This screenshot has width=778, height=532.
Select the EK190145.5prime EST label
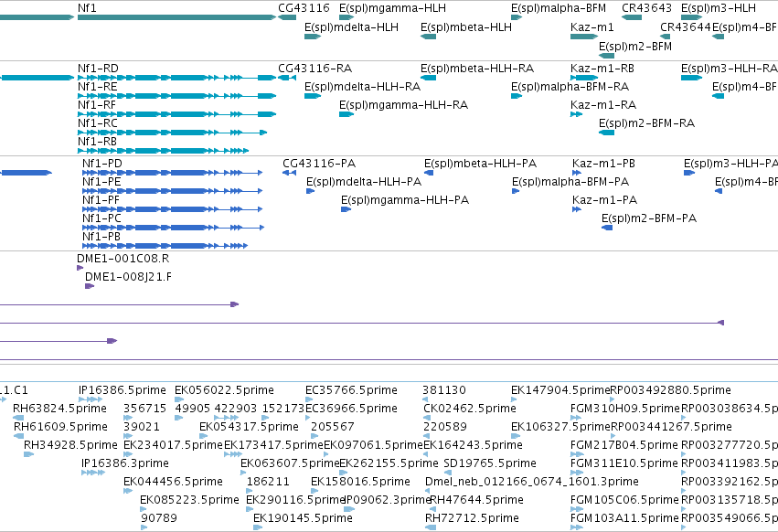pyautogui.click(x=303, y=518)
